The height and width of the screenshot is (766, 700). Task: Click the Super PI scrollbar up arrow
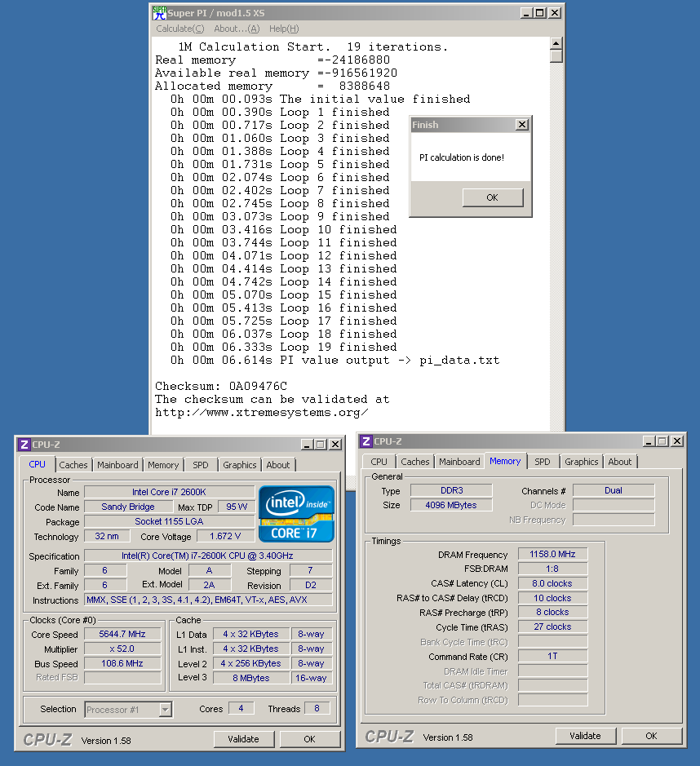point(556,43)
